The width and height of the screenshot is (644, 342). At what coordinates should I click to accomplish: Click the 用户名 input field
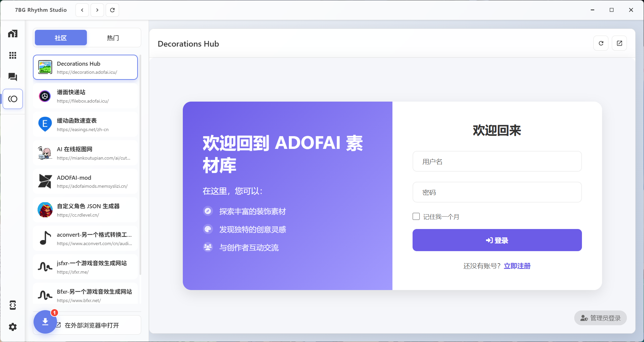497,161
